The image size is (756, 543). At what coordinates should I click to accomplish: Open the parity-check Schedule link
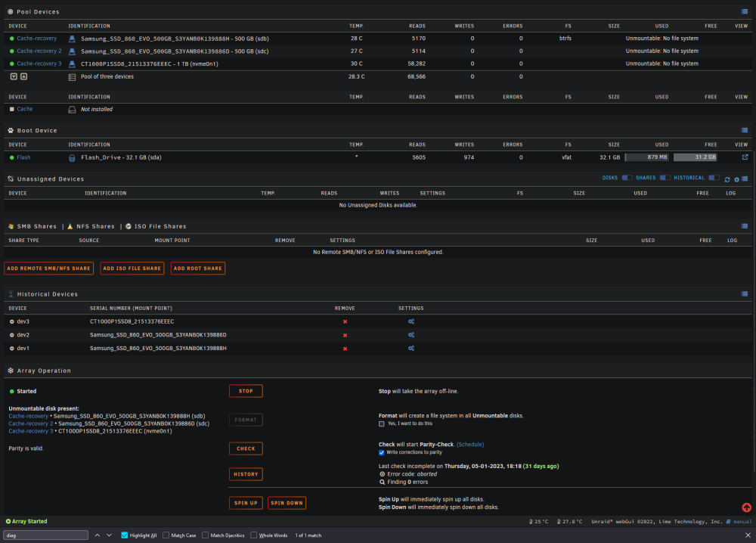470,445
